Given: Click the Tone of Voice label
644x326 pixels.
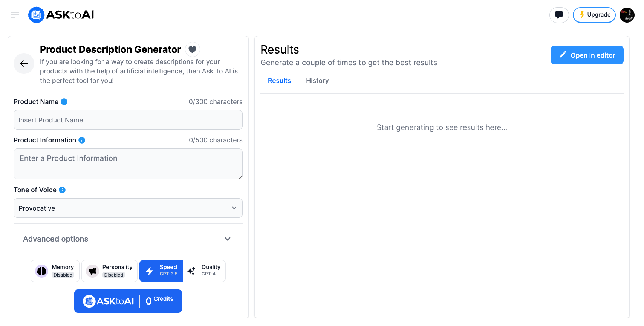Looking at the screenshot, I should pos(35,190).
